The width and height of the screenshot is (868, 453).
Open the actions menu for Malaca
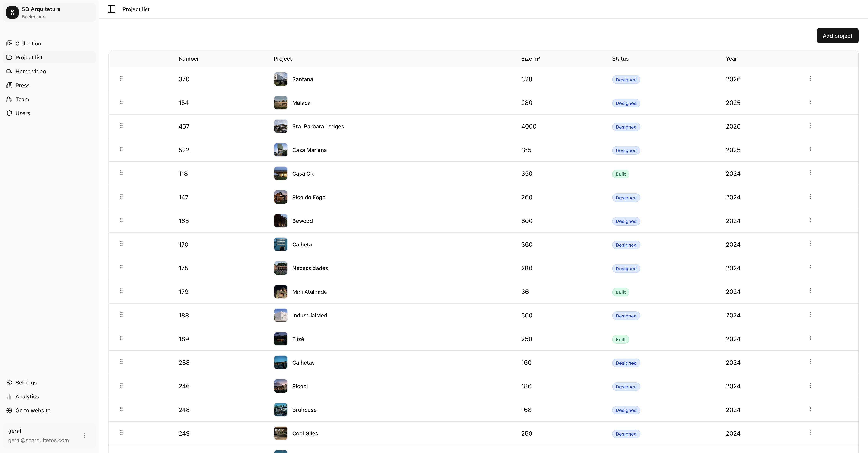pos(810,102)
